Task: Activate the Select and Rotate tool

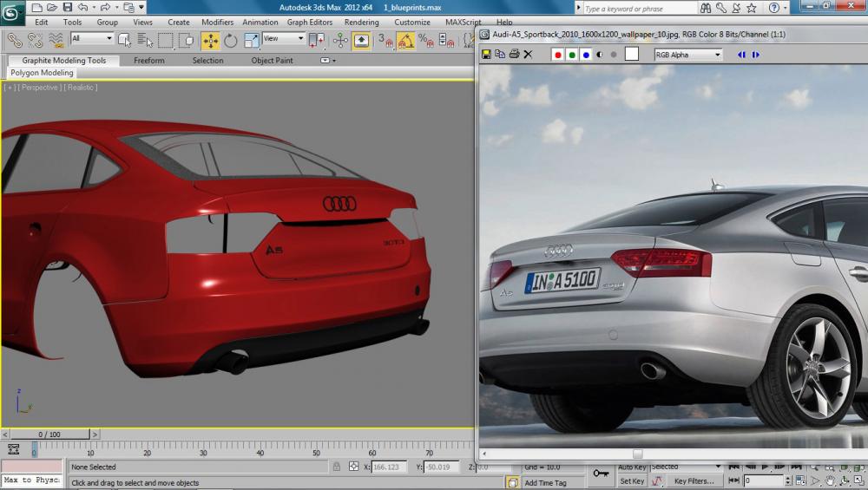Action: [231, 41]
